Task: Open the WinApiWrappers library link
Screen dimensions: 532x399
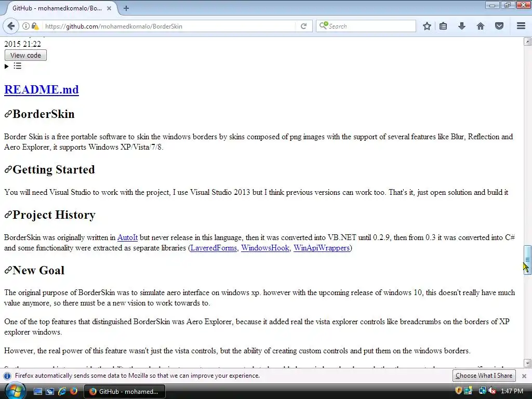Action: tap(321, 248)
